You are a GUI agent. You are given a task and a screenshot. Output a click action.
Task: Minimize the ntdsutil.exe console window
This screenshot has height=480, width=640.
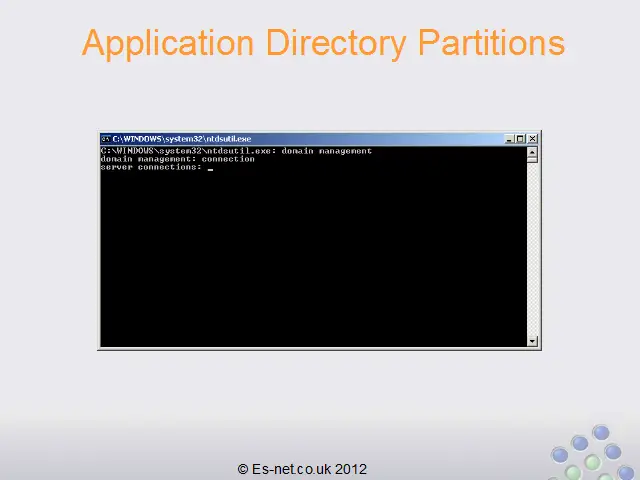pos(509,139)
